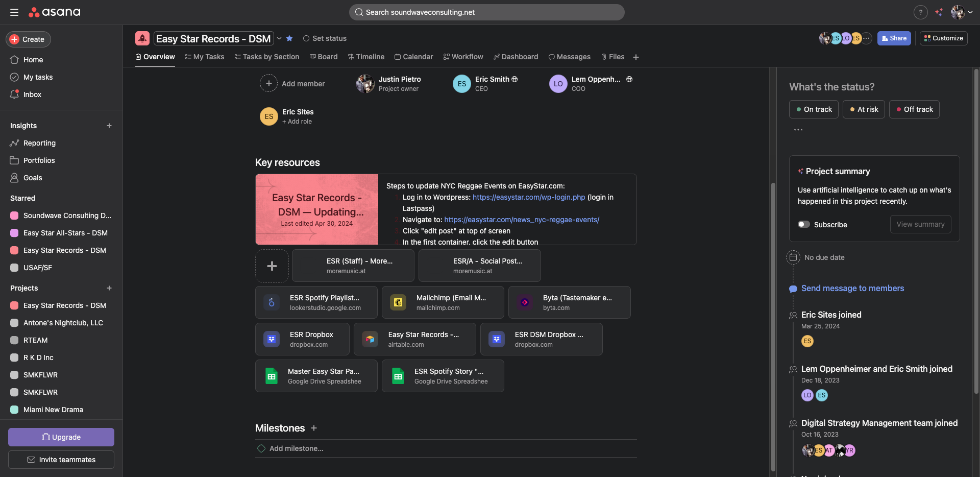Click Send message to members link

pyautogui.click(x=852, y=288)
